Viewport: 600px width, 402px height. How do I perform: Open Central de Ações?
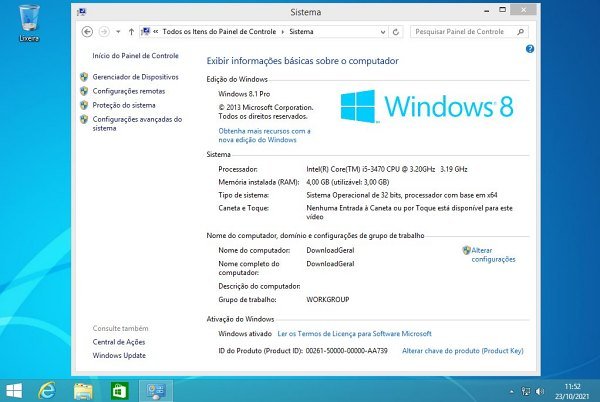click(x=119, y=342)
